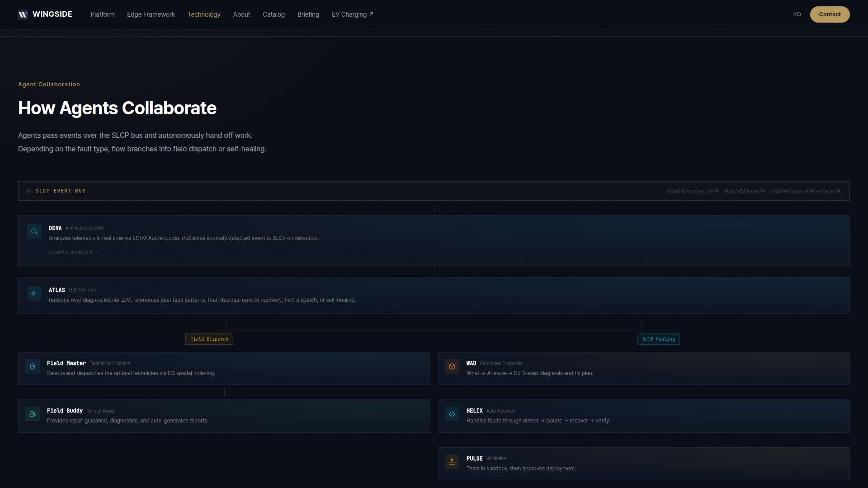This screenshot has height=488, width=868.
Task: Click the anomaly.detected event tag
Action: (73, 253)
